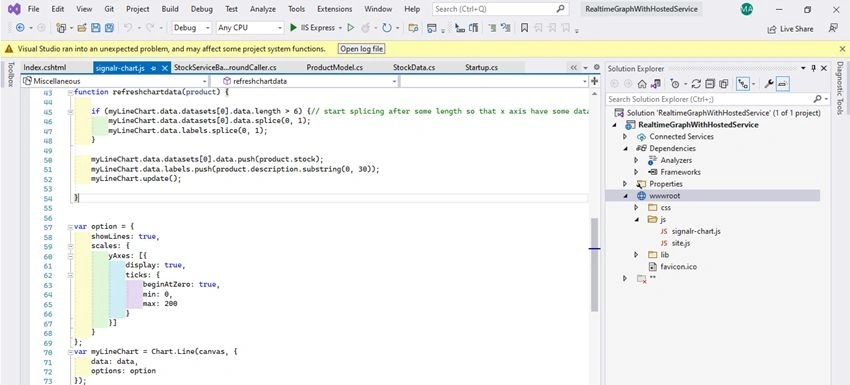Expand the Connected Services node

[624, 137]
